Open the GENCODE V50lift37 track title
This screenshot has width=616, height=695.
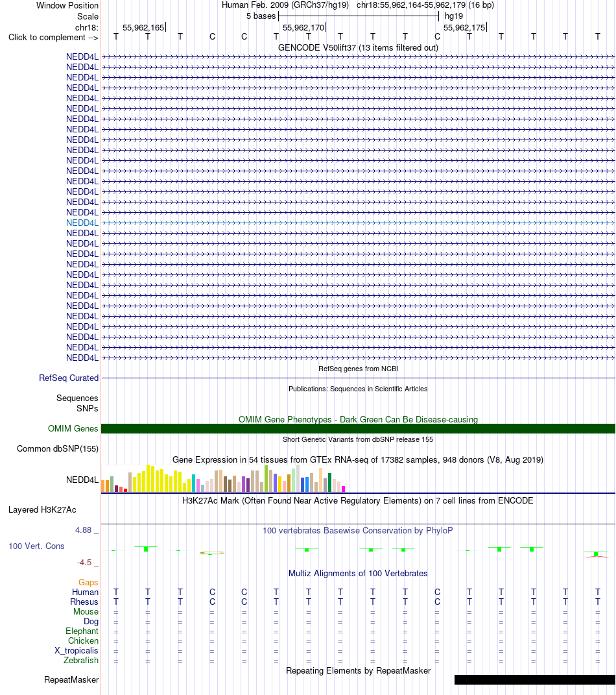[x=359, y=48]
